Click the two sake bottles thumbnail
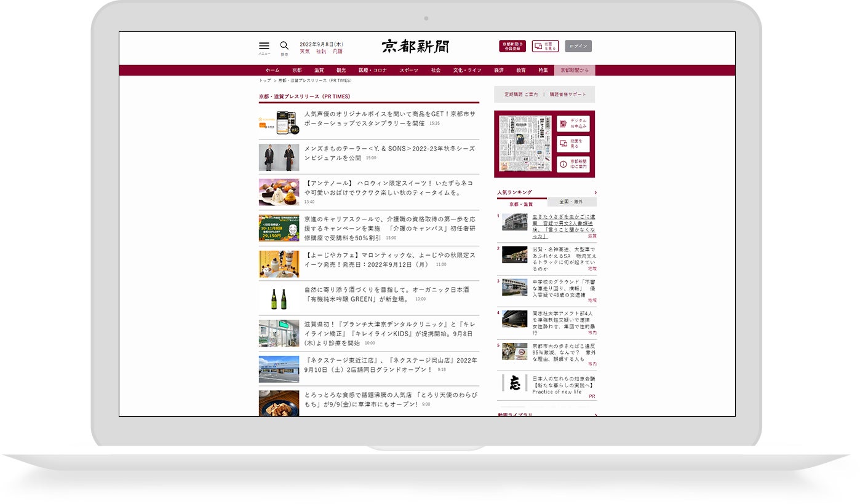This screenshot has height=504, width=860. pyautogui.click(x=279, y=299)
